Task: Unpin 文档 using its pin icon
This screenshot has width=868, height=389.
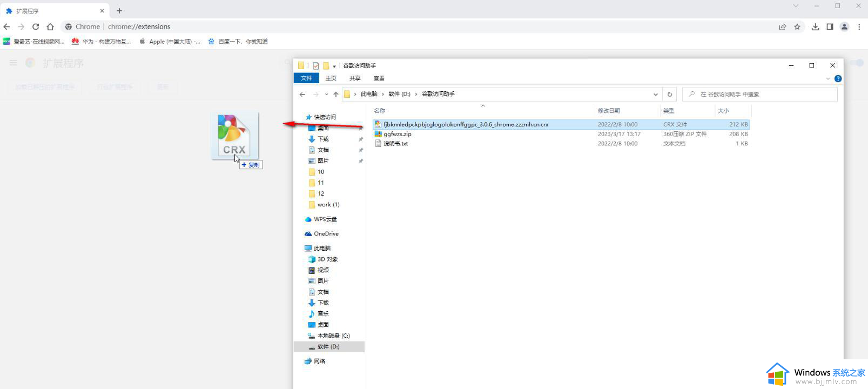Action: tap(361, 150)
